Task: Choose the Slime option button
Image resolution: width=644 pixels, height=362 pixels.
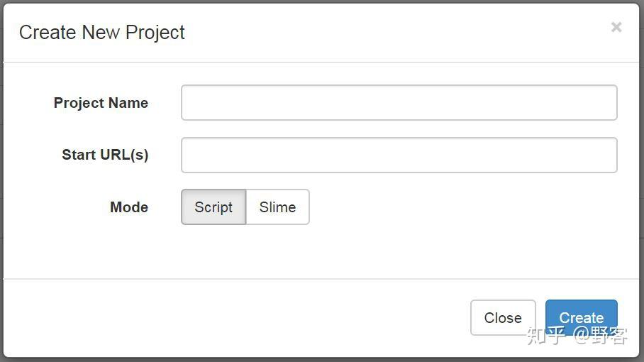Action: pyautogui.click(x=277, y=207)
